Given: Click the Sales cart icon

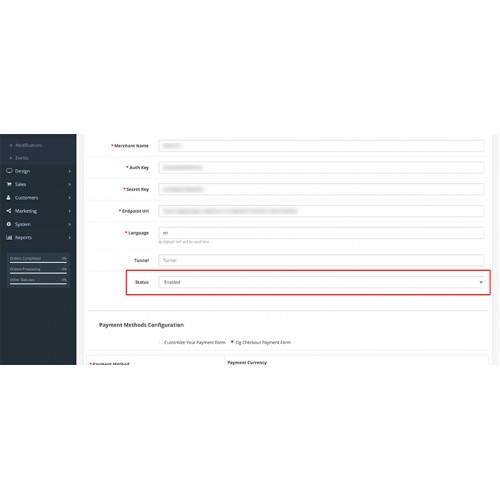Looking at the screenshot, I should click(9, 184).
